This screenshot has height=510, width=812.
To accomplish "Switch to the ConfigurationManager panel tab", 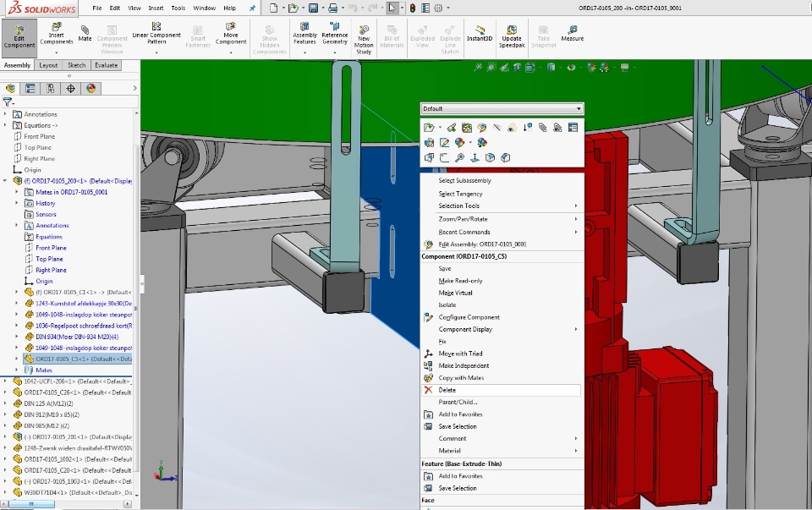I will coord(50,89).
